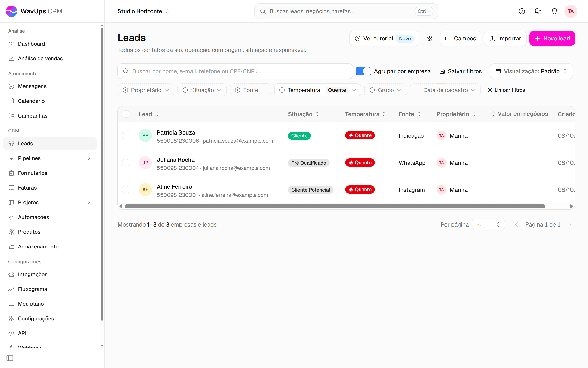The height and width of the screenshot is (368, 588).
Task: Click the WavUps CRM logo
Action: [x=34, y=11]
